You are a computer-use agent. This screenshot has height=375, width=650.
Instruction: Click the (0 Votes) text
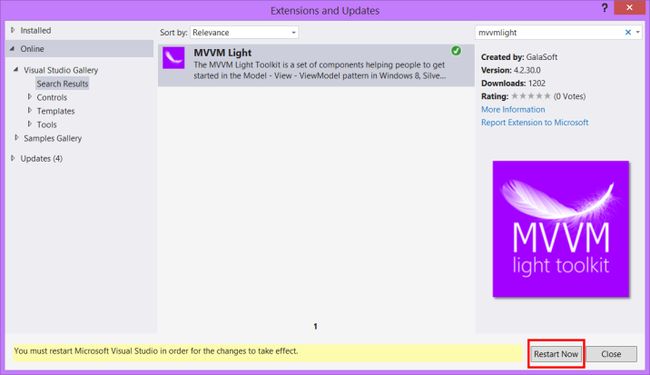(570, 97)
